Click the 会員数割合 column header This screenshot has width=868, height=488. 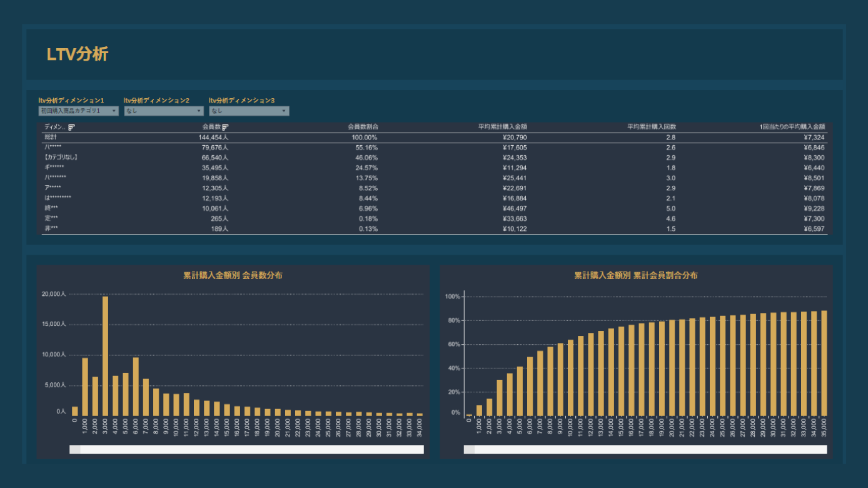363,127
